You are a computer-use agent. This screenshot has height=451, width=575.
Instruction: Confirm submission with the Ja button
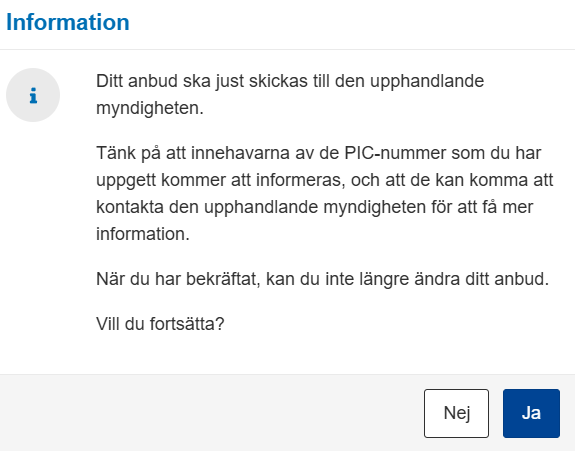pos(531,413)
